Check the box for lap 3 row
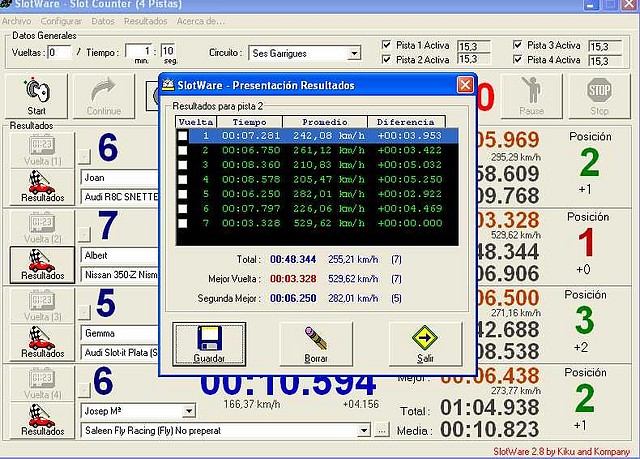 tap(182, 165)
